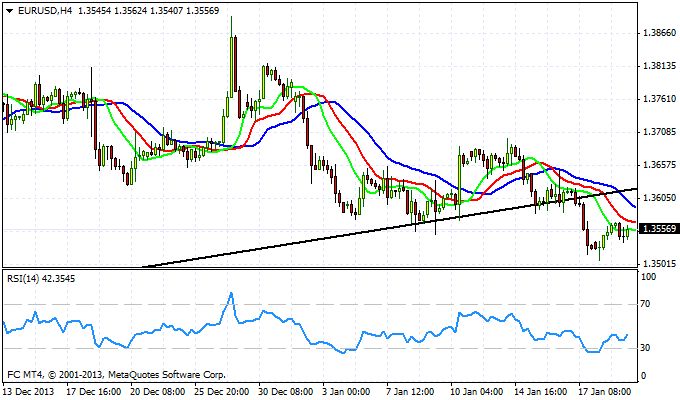Click the 1.37085 price scale label

point(660,131)
